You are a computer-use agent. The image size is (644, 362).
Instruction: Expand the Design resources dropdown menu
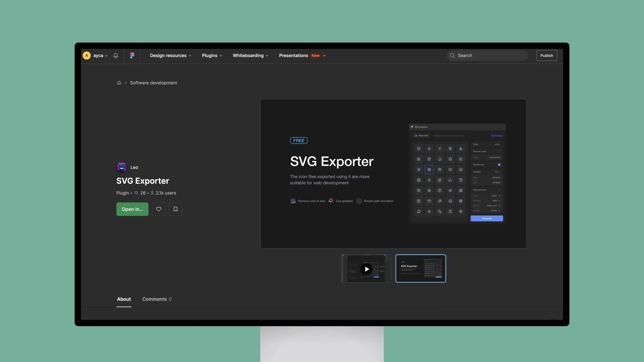point(171,55)
